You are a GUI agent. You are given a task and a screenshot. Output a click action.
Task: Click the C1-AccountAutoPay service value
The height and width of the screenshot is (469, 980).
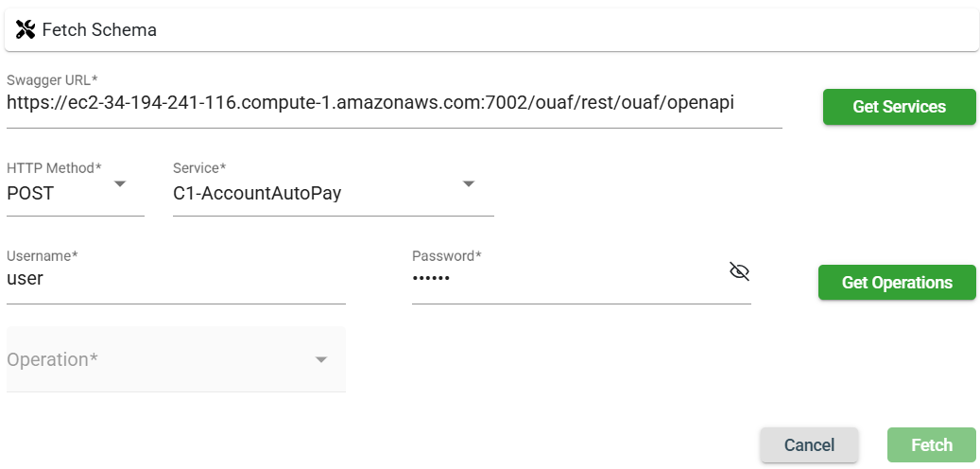point(257,194)
